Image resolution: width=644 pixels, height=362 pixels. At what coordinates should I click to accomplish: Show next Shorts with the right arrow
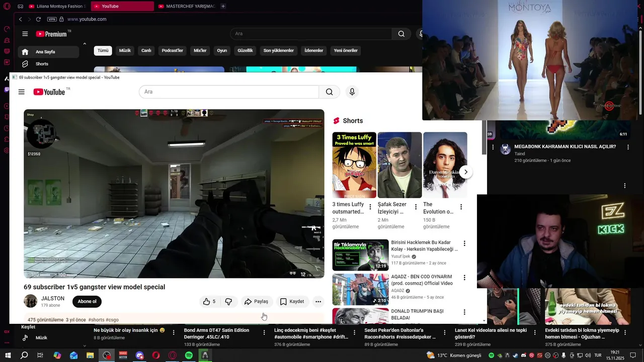click(x=466, y=172)
